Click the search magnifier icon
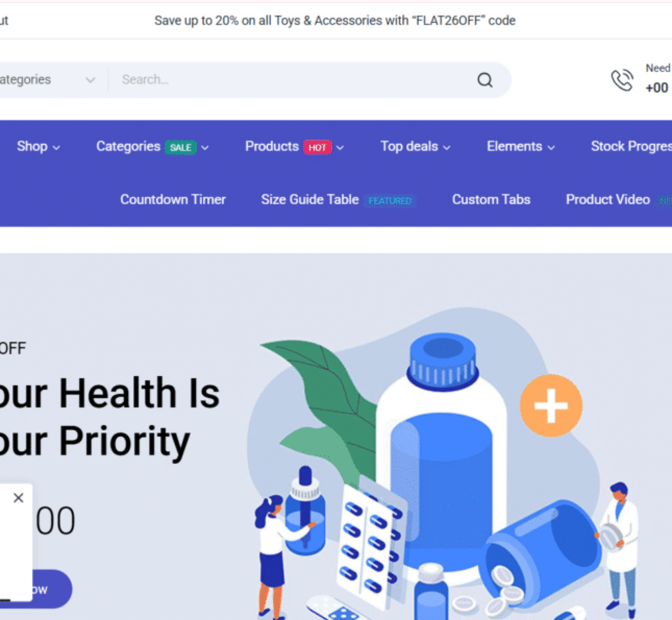The image size is (672, 620). 485,80
